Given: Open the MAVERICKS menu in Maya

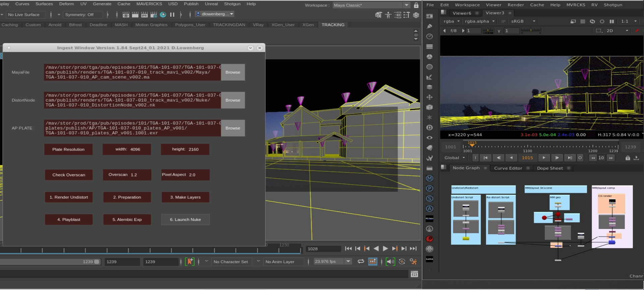Looking at the screenshot, I should coord(149,4).
